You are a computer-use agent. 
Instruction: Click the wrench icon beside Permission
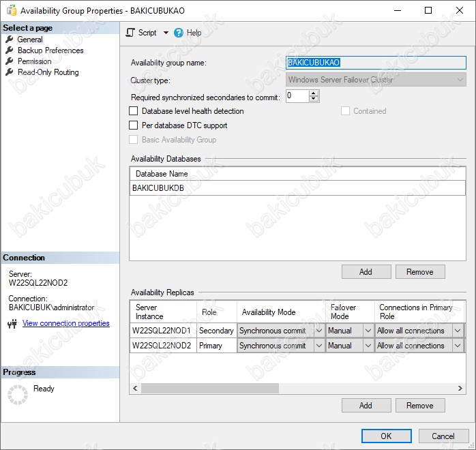10,61
